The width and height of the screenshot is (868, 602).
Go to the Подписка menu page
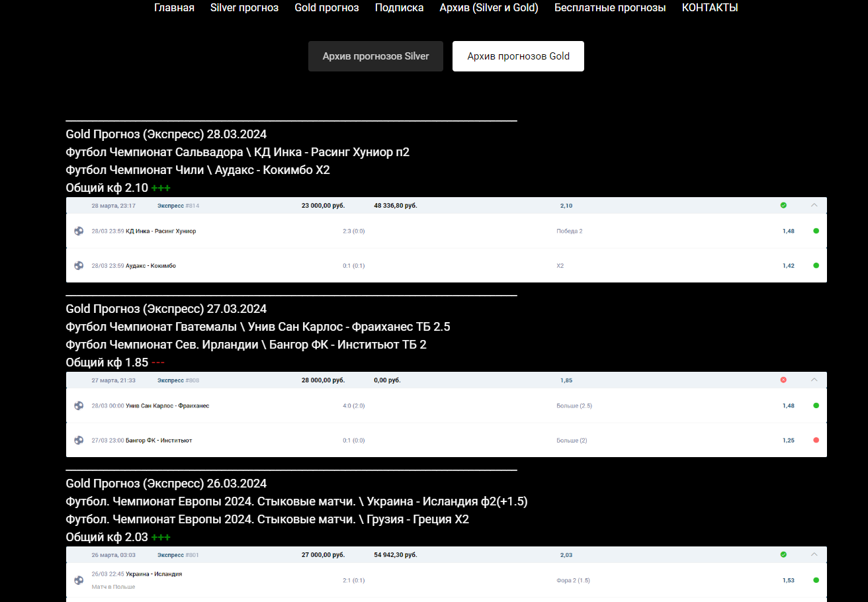(x=399, y=8)
